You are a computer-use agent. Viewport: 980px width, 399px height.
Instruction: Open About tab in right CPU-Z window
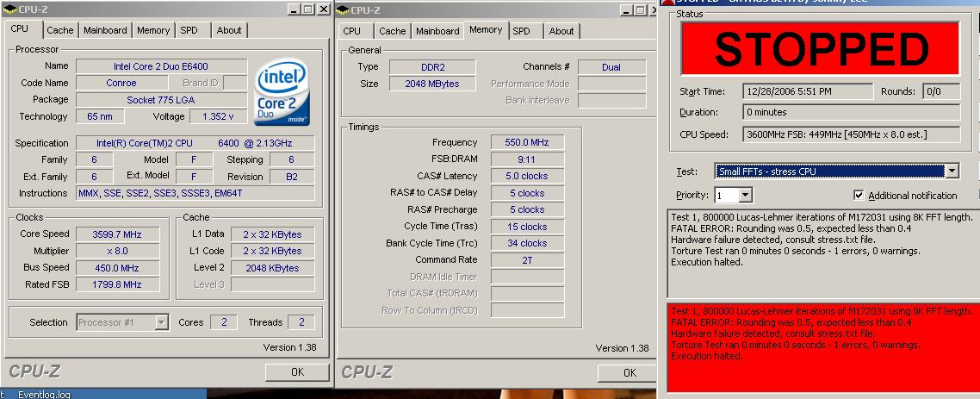pos(561,31)
